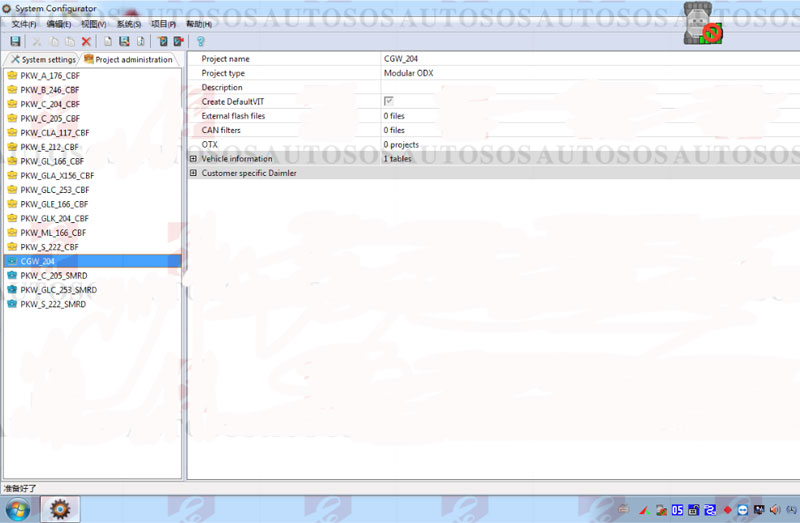Open the 文件(F) menu
800x523 pixels.
pos(24,24)
